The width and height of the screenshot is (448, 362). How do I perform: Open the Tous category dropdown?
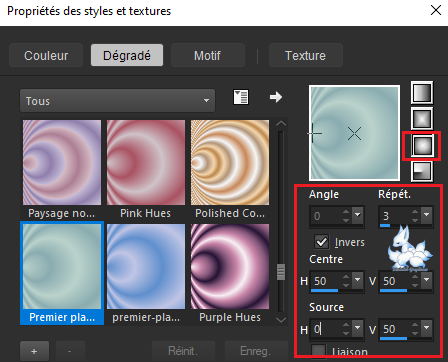coord(117,100)
